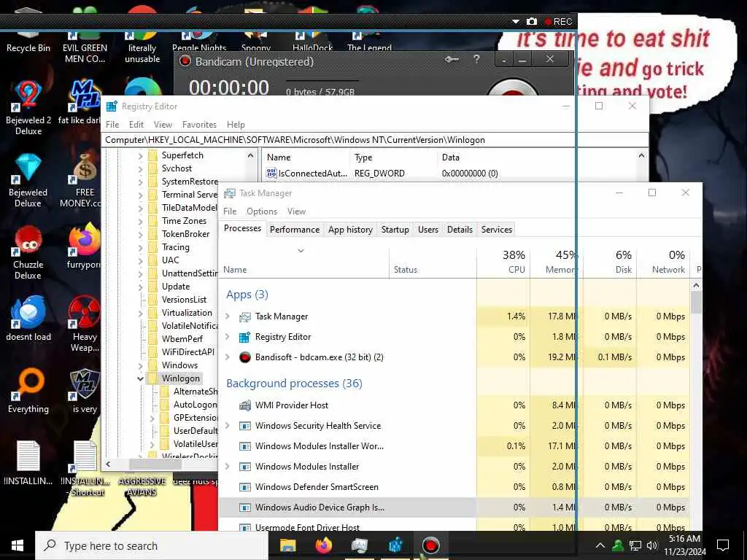Click the volume speaker tray icon

[x=651, y=545]
